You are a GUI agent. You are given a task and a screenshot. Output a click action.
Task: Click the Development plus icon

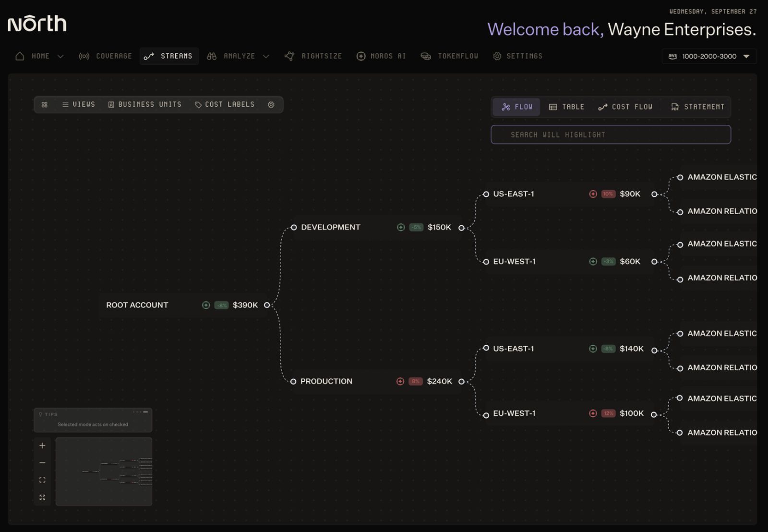pos(401,228)
